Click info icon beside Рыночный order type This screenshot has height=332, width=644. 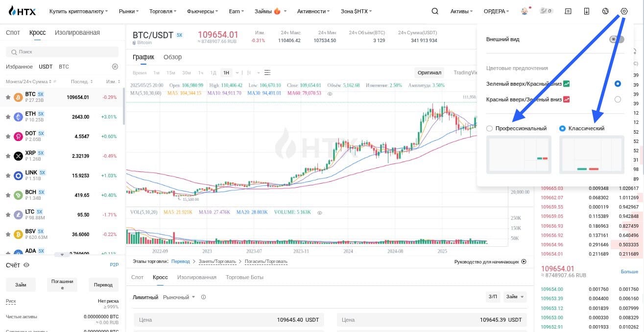coord(203,297)
